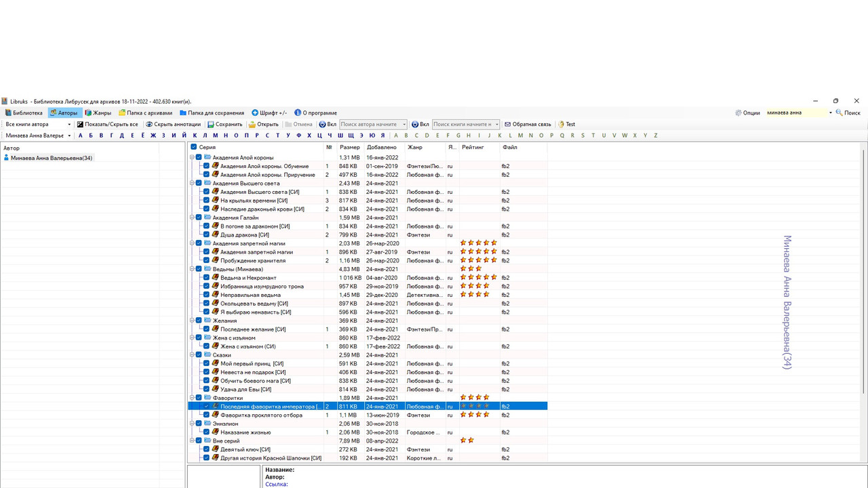This screenshot has width=868, height=488.
Task: Uncheck Академия Алой короны series checkbox
Action: click(x=199, y=157)
